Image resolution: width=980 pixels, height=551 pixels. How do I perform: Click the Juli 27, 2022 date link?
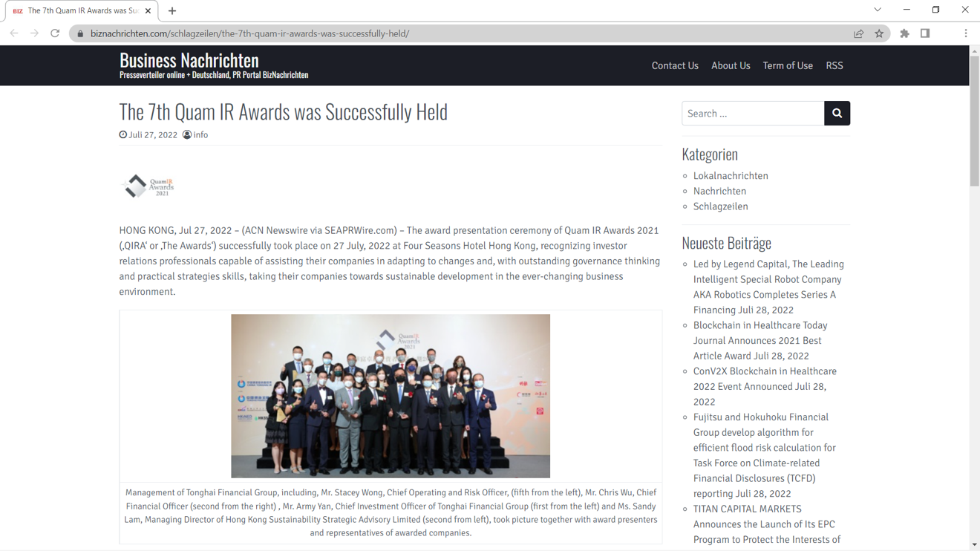[153, 135]
